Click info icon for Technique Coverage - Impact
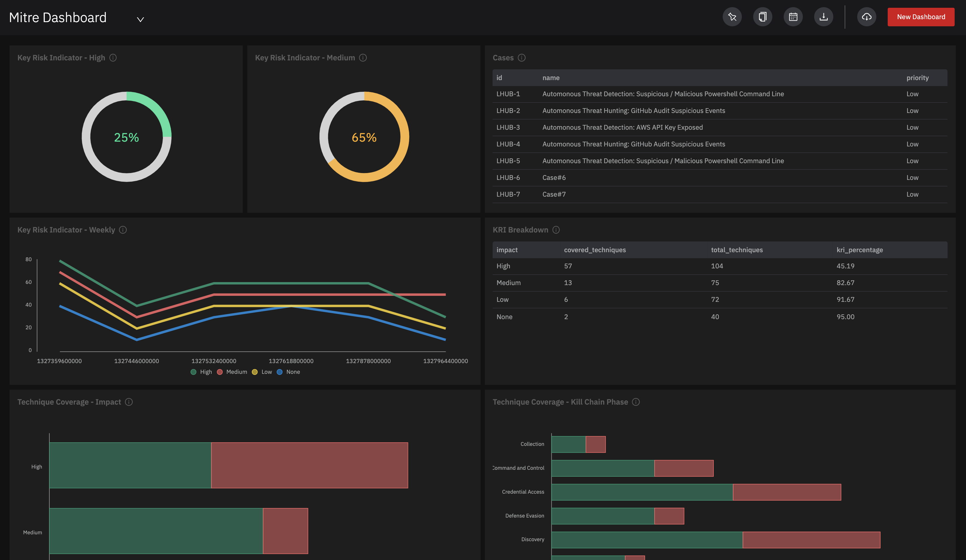966x560 pixels. click(129, 402)
